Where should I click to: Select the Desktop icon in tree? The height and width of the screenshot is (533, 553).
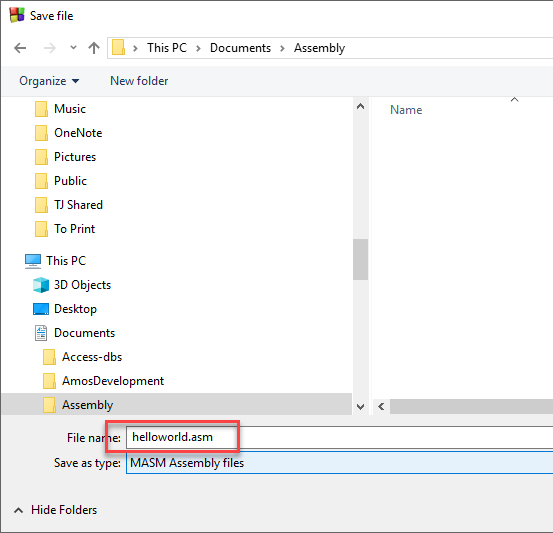(x=41, y=309)
